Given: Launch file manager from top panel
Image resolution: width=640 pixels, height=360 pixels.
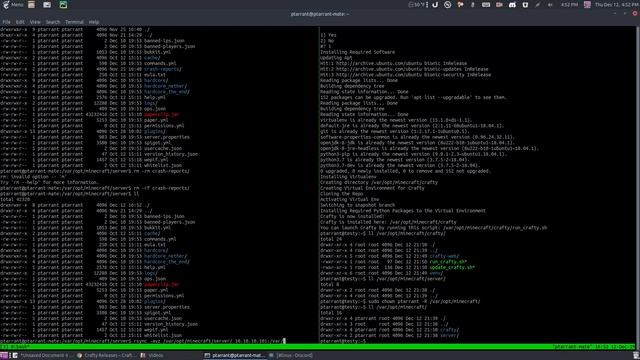Looking at the screenshot, I should (x=31, y=5).
